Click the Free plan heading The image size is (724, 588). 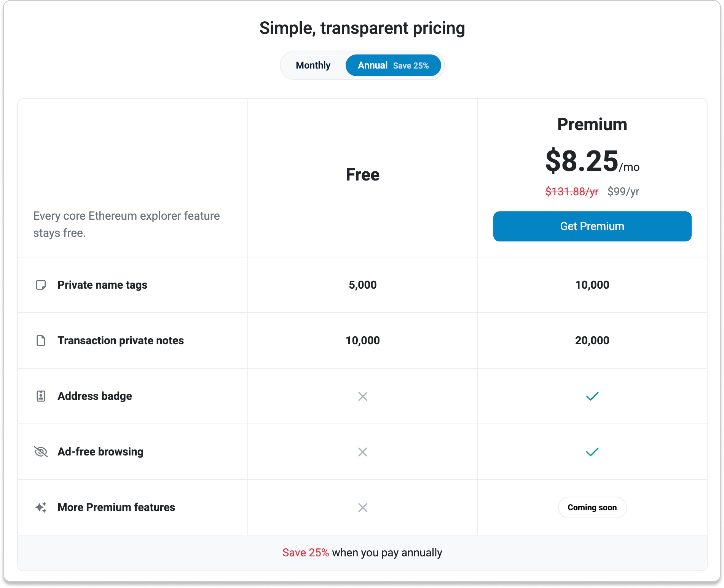[363, 175]
